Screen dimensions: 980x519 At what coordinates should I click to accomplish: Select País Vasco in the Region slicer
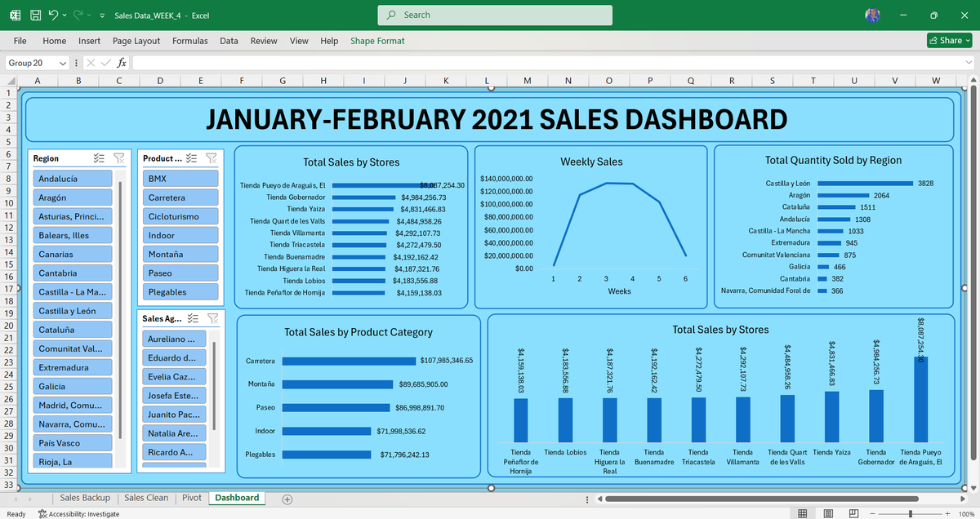pos(72,443)
